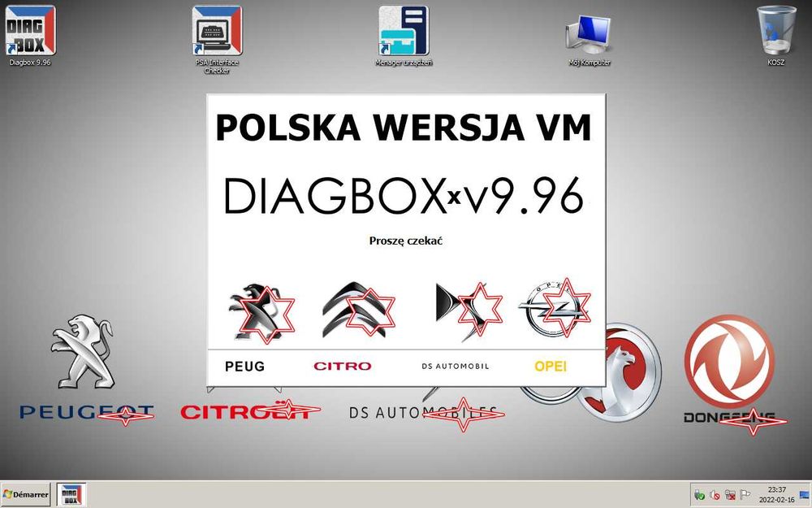Click the disconnected network tray icon

coord(730,494)
